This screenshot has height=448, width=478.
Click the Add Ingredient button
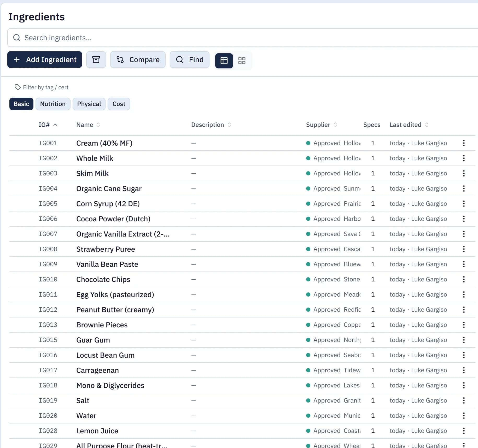coord(45,60)
